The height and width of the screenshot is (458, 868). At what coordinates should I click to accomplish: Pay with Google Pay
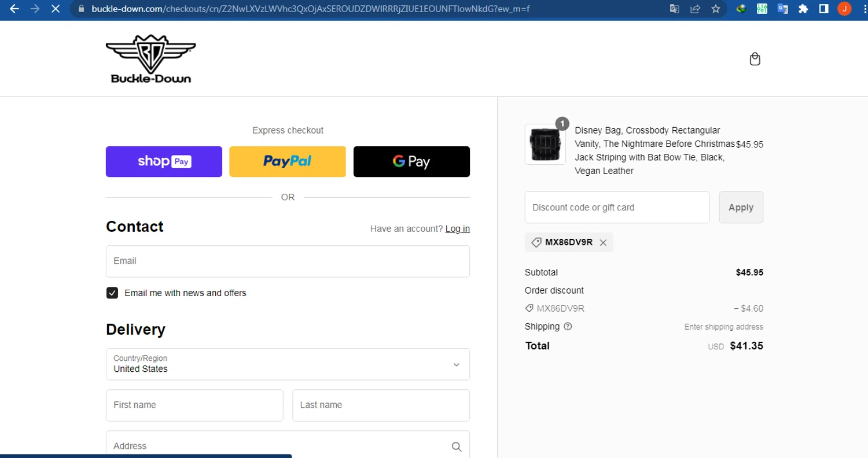coord(411,161)
